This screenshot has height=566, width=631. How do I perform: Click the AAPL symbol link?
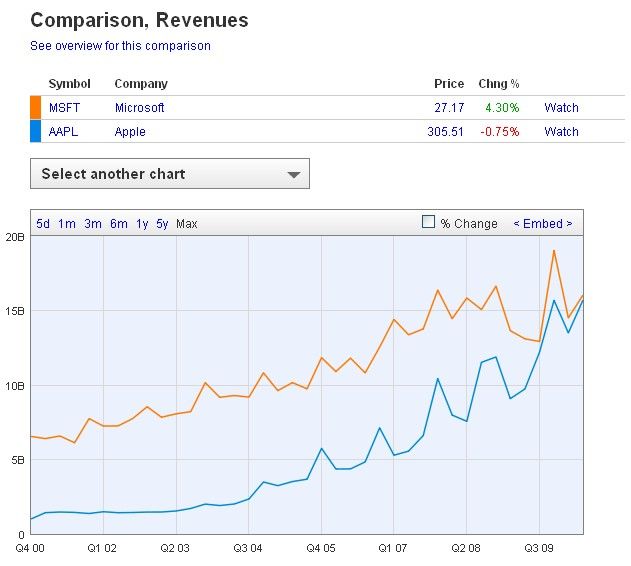[63, 132]
